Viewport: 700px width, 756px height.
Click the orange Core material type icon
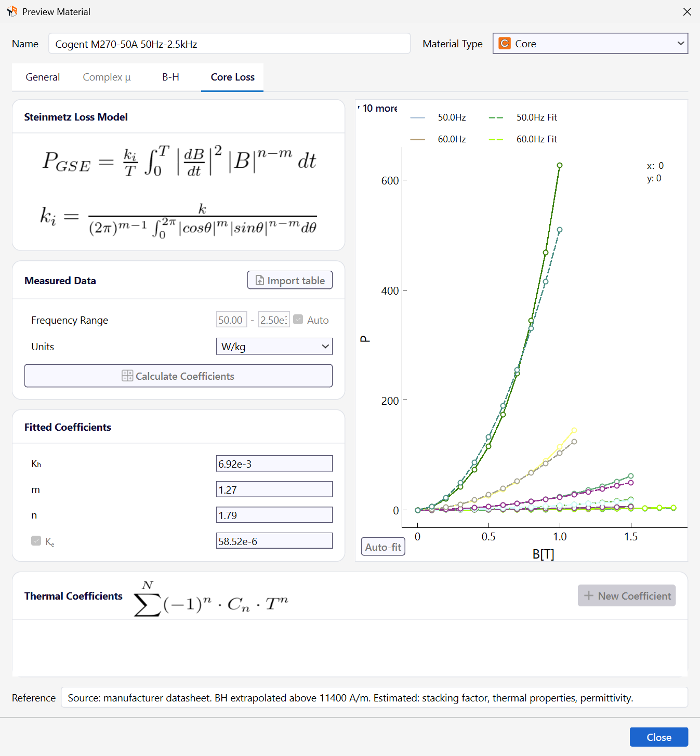coord(504,44)
